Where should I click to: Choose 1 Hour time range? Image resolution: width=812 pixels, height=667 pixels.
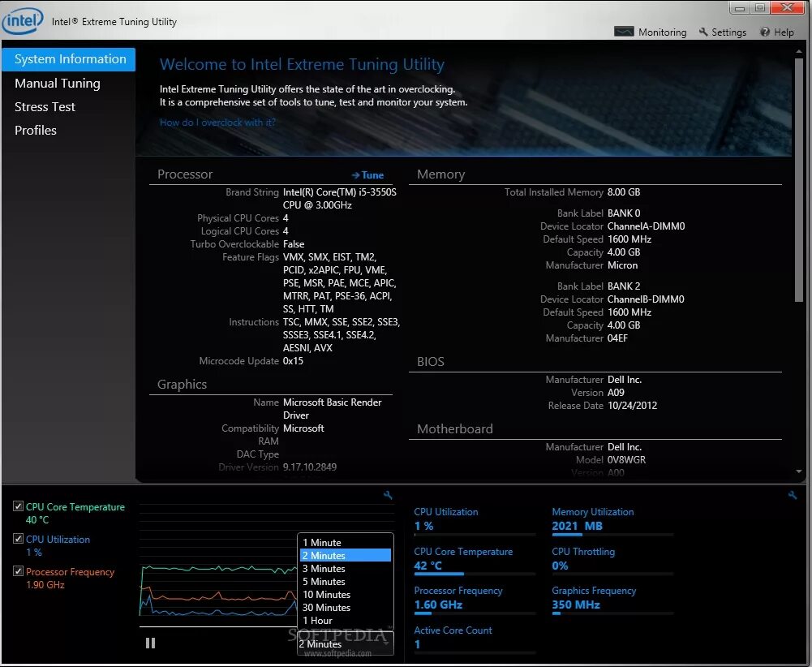click(x=346, y=620)
